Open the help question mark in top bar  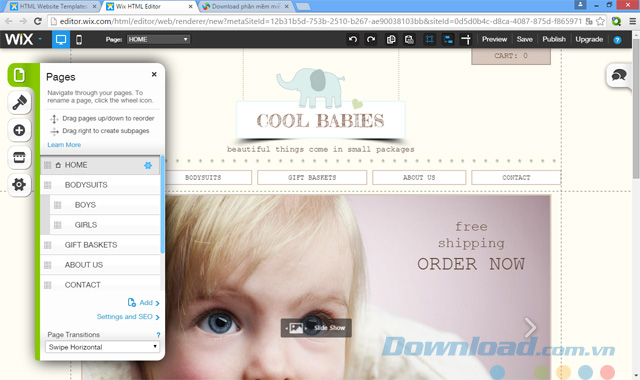617,40
